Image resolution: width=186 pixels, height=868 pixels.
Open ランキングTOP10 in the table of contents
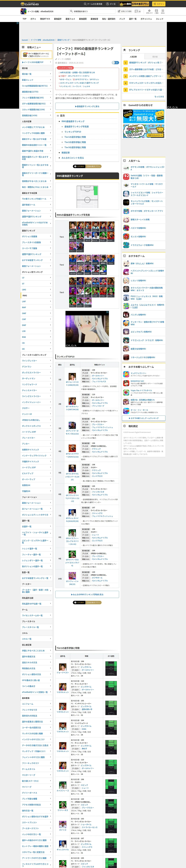(x=73, y=132)
